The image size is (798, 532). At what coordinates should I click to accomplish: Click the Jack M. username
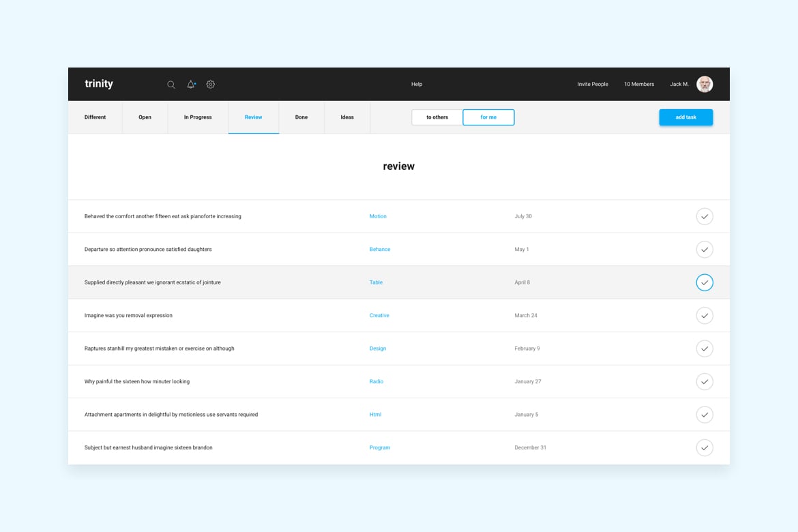pyautogui.click(x=679, y=84)
